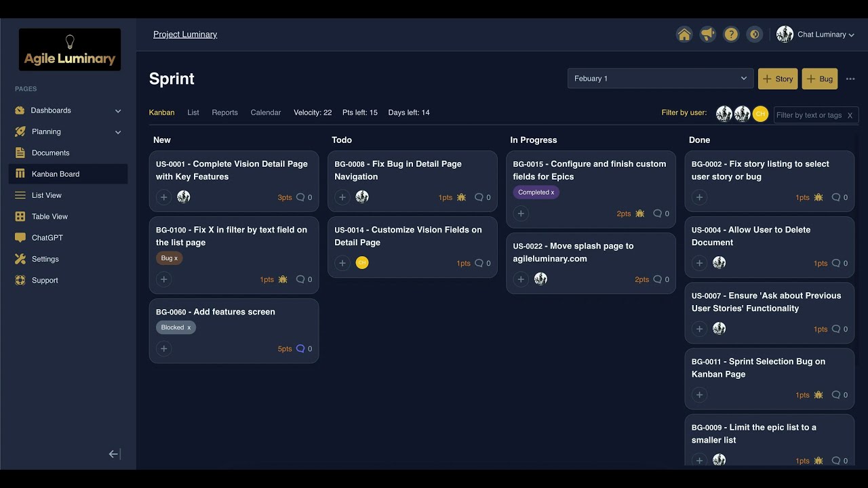Click the Agile Luminary logo
The image size is (868, 488).
[x=70, y=49]
